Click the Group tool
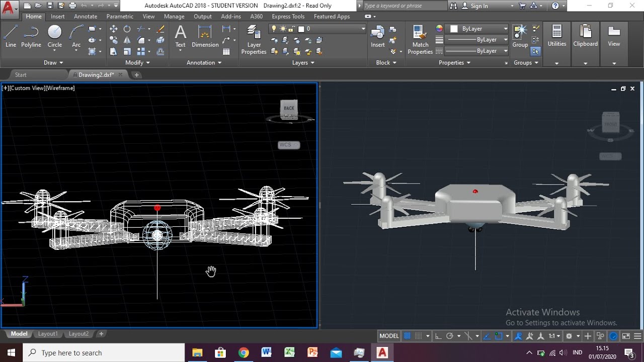The height and width of the screenshot is (362, 644). (520, 36)
